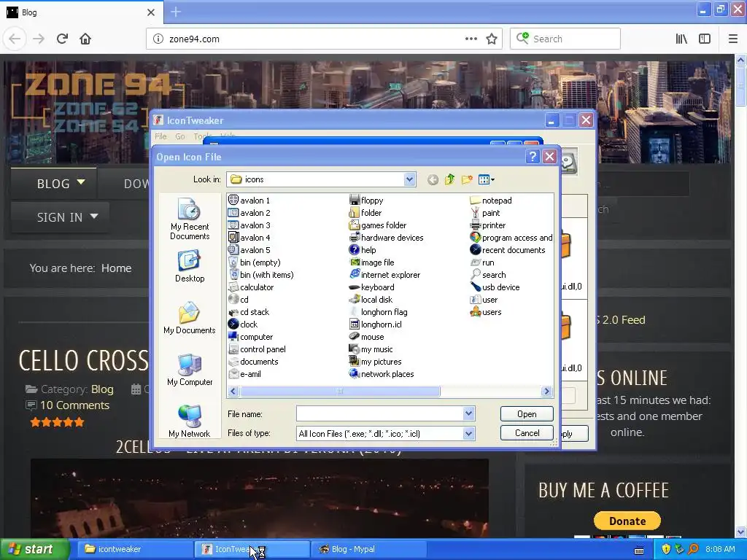Open the BLOG menu on website
Viewport: 747px width, 560px height.
(x=53, y=184)
